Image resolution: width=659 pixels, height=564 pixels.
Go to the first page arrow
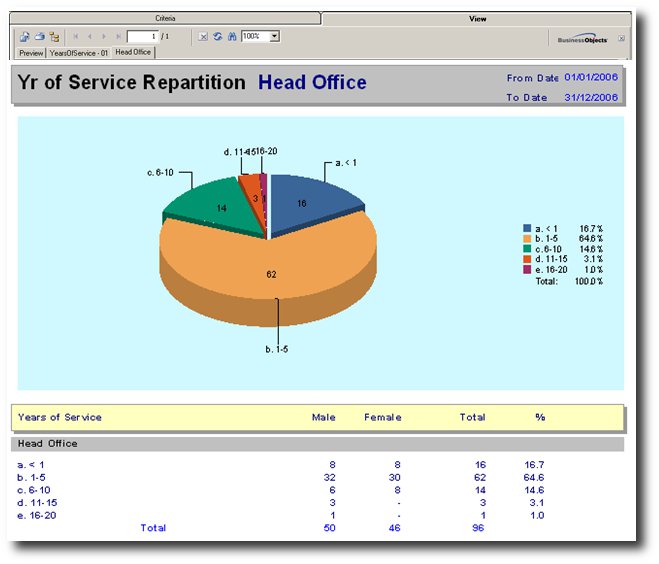(77, 36)
